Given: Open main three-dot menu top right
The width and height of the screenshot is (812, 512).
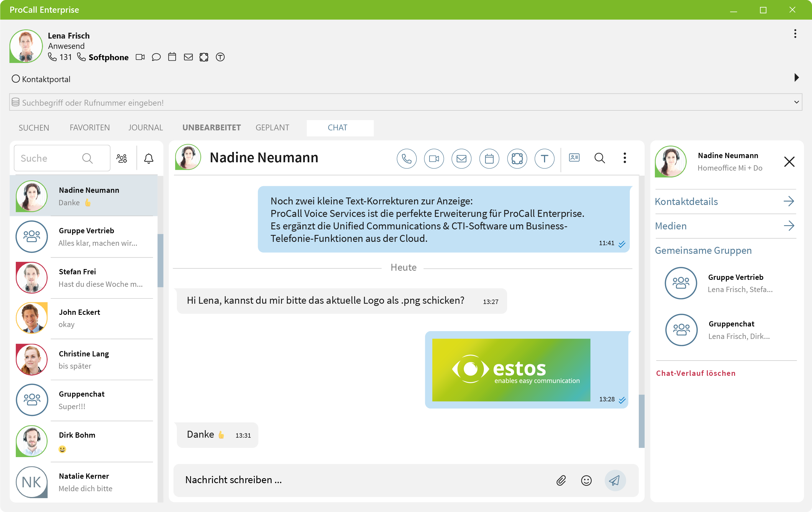Looking at the screenshot, I should pyautogui.click(x=795, y=33).
